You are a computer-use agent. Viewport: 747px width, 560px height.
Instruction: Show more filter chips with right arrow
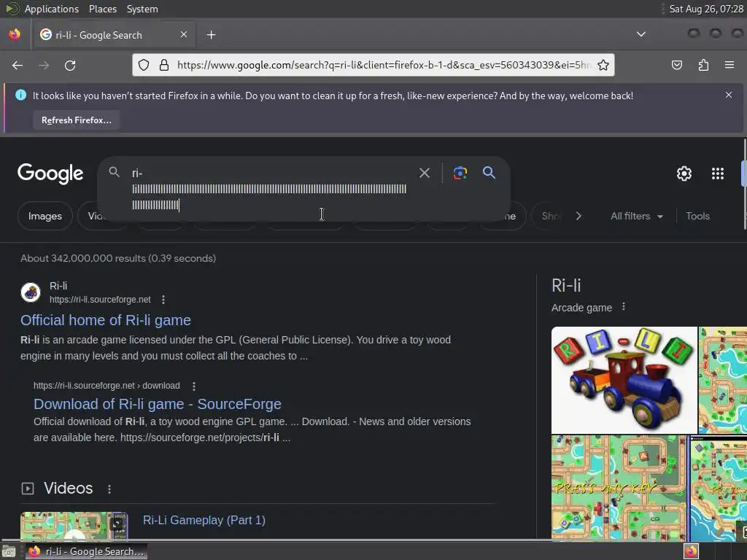[x=578, y=216]
